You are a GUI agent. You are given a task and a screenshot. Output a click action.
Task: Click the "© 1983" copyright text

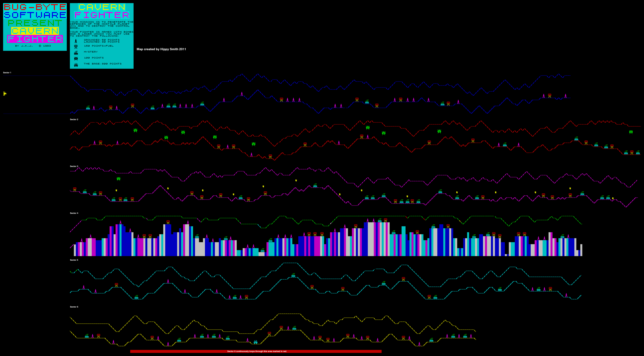coord(45,46)
